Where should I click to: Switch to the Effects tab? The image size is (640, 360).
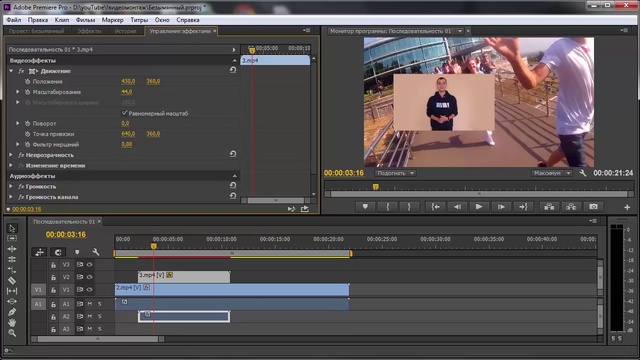click(x=89, y=31)
